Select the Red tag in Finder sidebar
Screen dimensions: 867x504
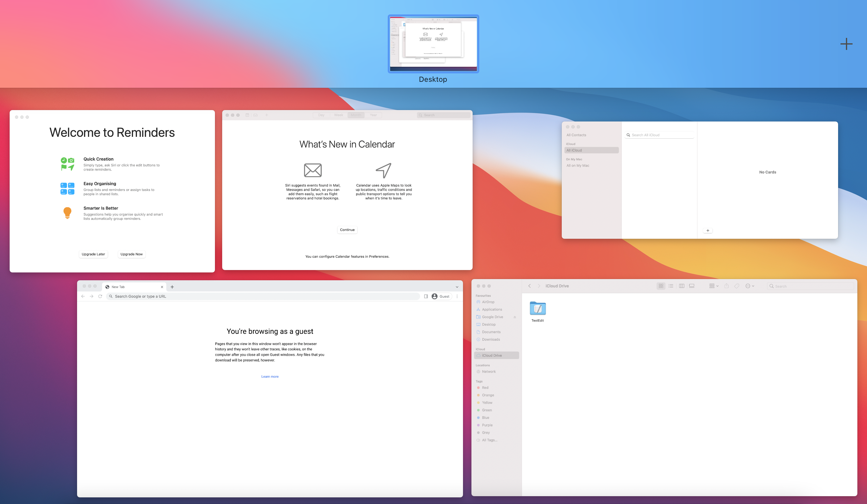485,388
